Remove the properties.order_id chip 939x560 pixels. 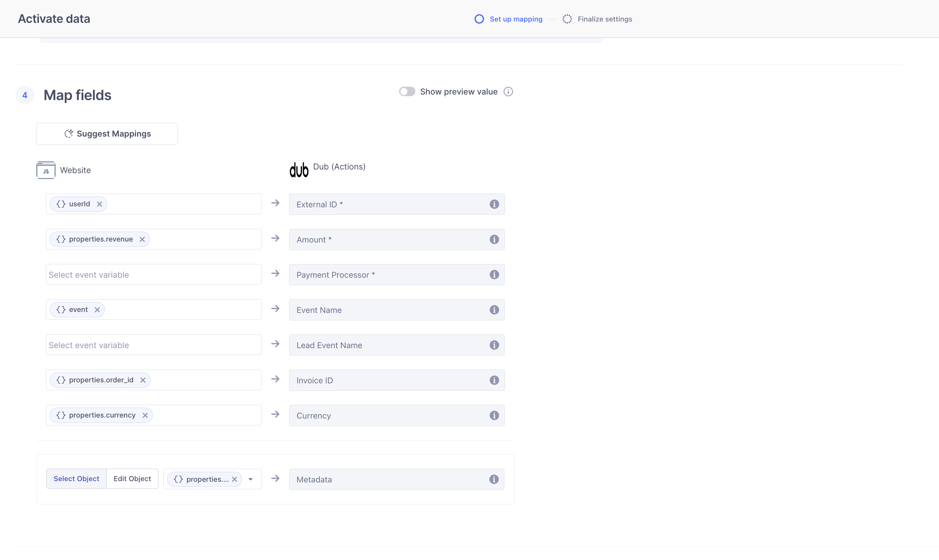coord(143,380)
